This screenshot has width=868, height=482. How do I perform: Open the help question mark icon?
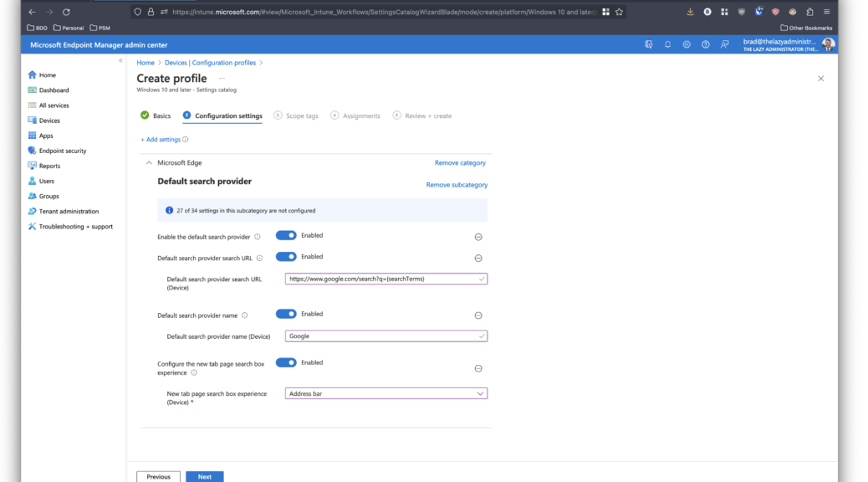705,45
